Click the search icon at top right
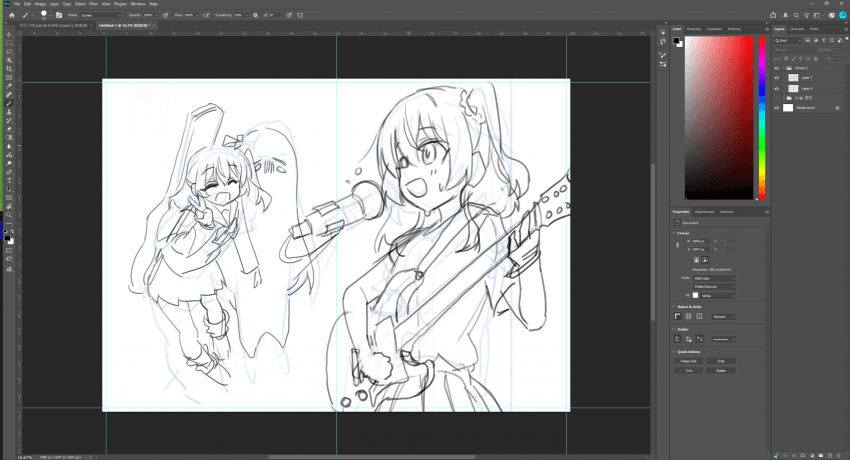Image resolution: width=850 pixels, height=460 pixels. pyautogui.click(x=796, y=15)
